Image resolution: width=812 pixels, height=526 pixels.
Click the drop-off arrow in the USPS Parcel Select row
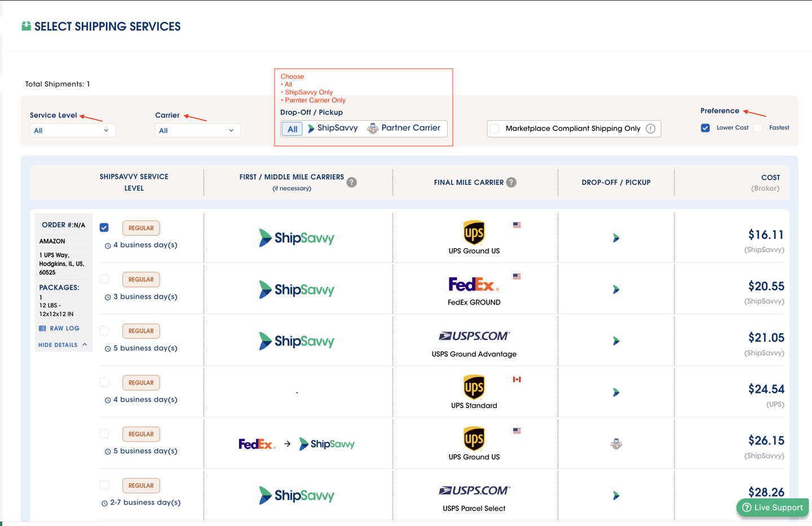(x=616, y=496)
